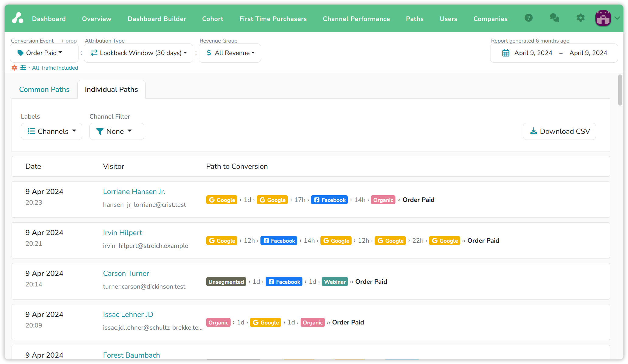This screenshot has height=364, width=628.
Task: Click the orange gear filter icon
Action: pyautogui.click(x=14, y=68)
